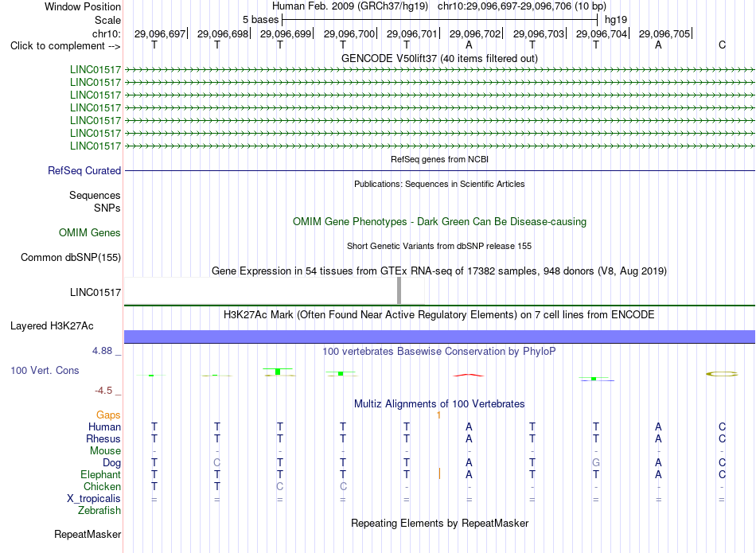Open GENCODE V50lift37 track title
The height and width of the screenshot is (553, 756).
[439, 58]
